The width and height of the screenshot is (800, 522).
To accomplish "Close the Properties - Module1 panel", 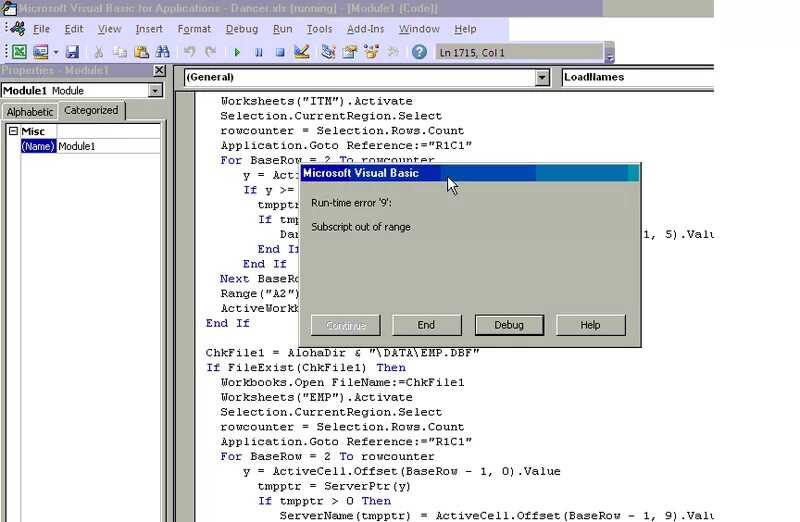I will (160, 70).
